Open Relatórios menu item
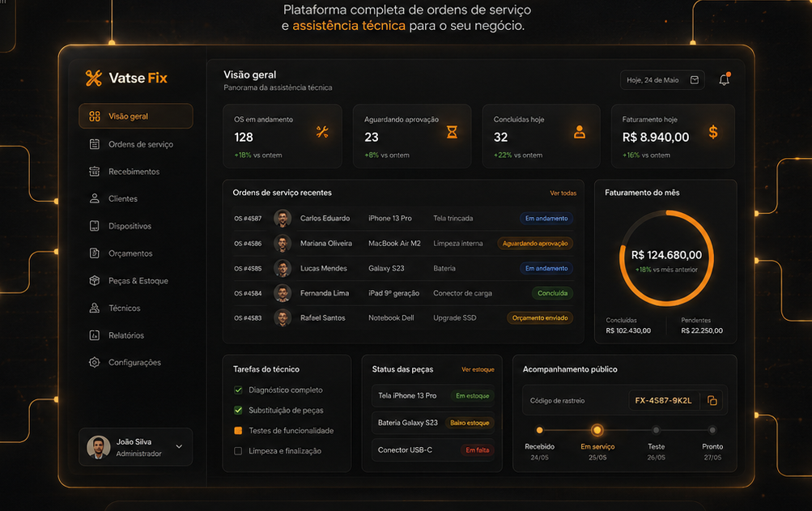 pos(136,335)
